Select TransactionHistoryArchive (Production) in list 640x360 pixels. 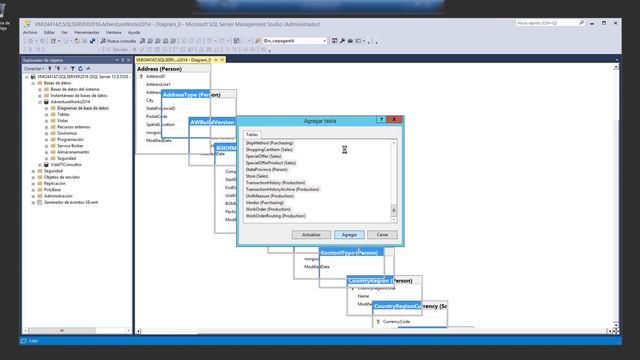pos(282,189)
